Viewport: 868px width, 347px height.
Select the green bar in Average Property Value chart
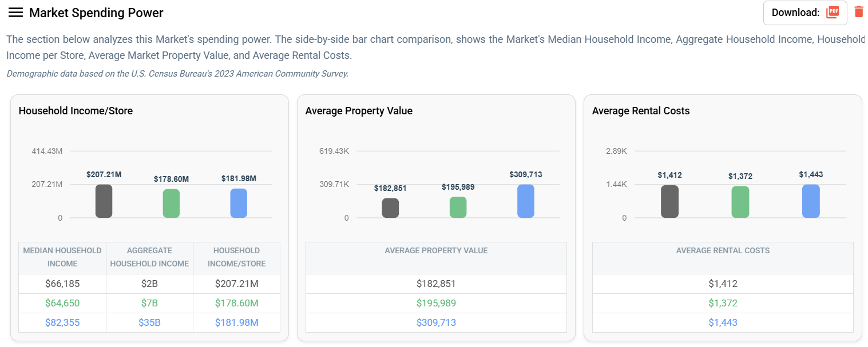tap(458, 207)
